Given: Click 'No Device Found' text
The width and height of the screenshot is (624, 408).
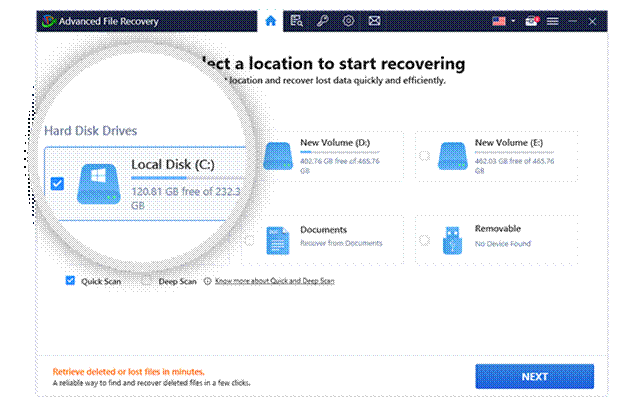Looking at the screenshot, I should [x=503, y=244].
